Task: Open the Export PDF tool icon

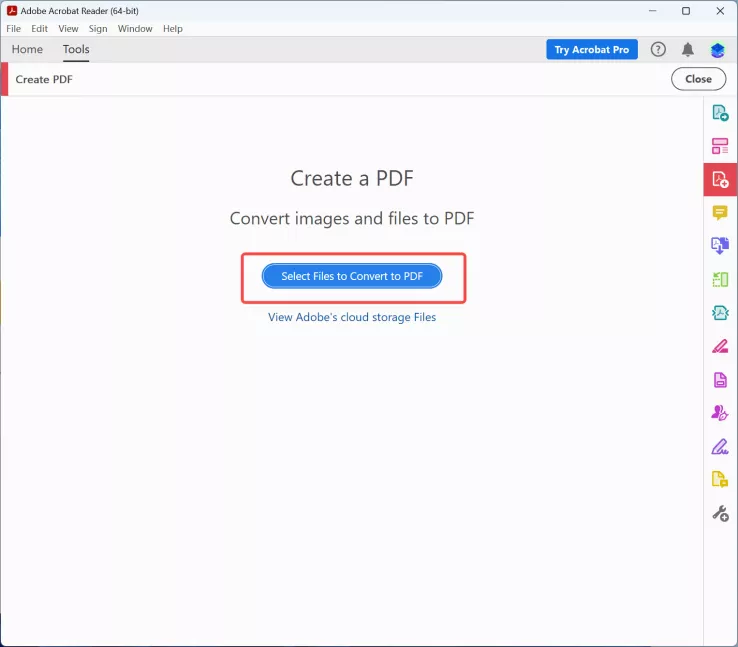Action: click(x=720, y=113)
